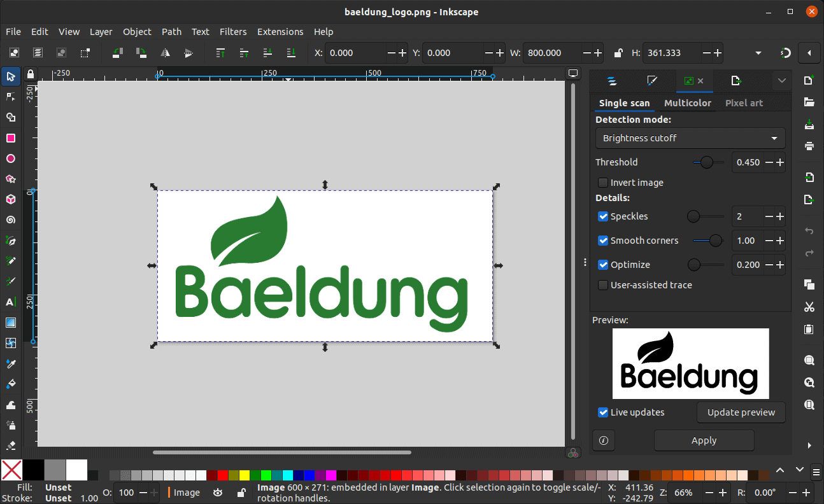This screenshot has width=824, height=504.
Task: Switch to the Pixel art tab
Action: tap(744, 103)
